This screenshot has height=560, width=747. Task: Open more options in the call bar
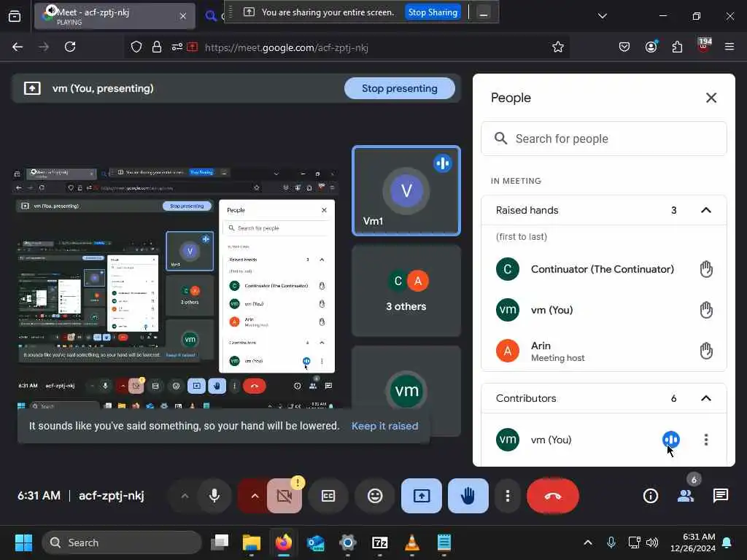pos(508,496)
